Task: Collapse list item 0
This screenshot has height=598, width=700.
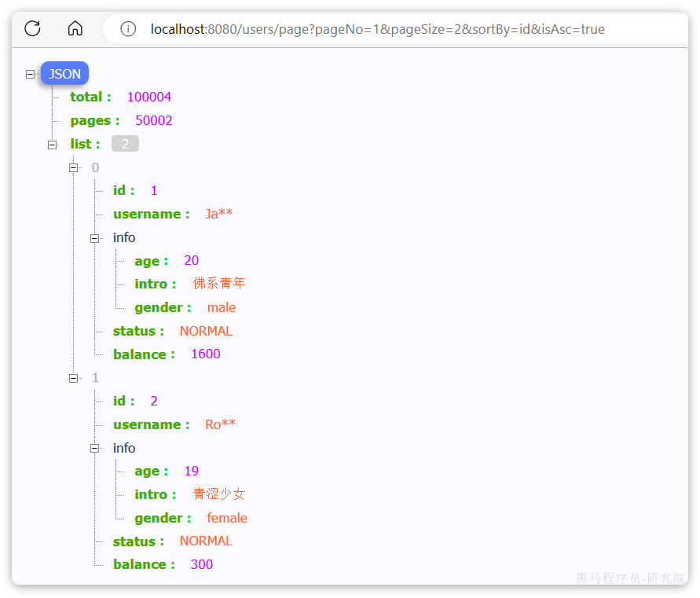Action: coord(74,167)
